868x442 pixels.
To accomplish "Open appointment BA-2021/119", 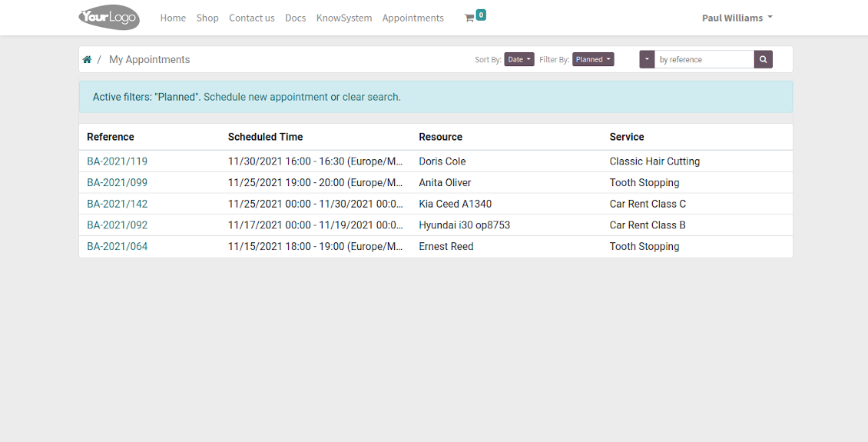I will (x=117, y=161).
